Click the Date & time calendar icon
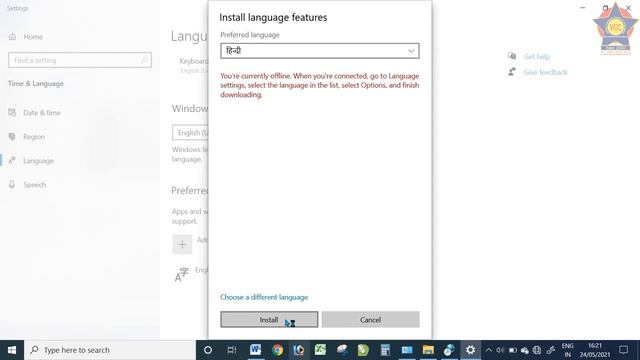 tap(12, 112)
